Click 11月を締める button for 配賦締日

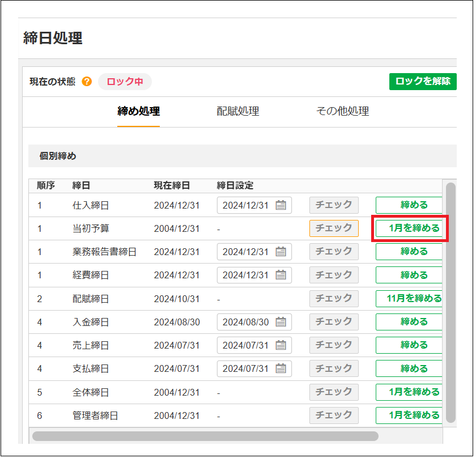[409, 298]
